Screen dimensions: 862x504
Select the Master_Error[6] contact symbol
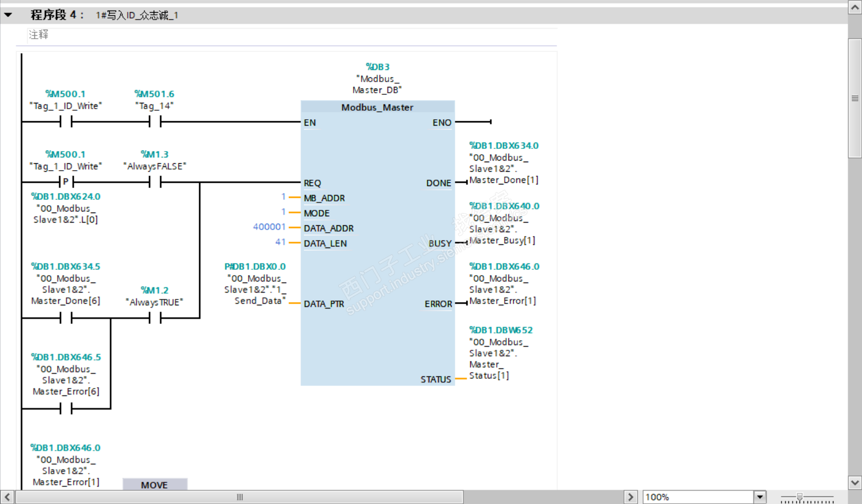(66, 409)
